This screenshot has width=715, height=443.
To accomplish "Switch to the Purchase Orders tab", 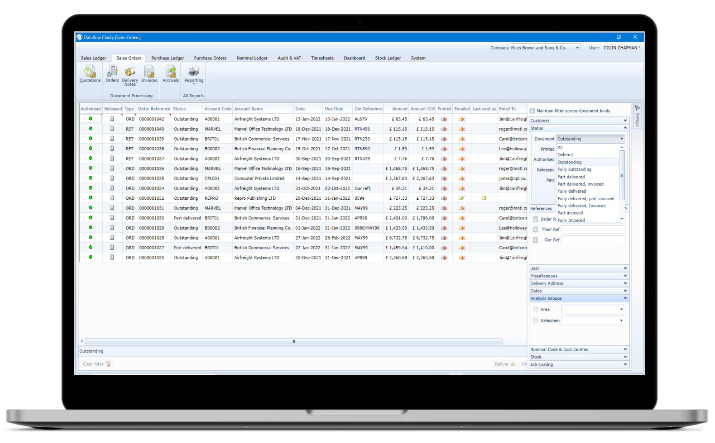I will pyautogui.click(x=210, y=58).
